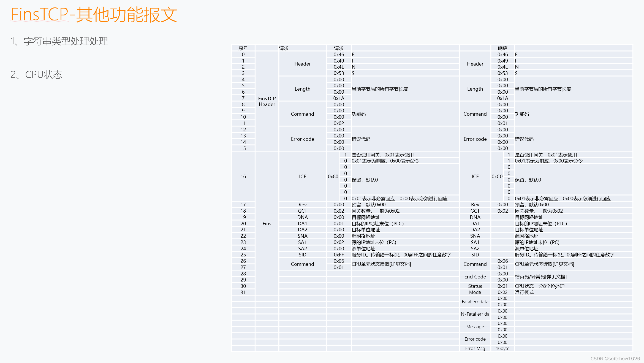Click request-side "Length" field label
Viewport: 644px width, 363px height.
click(x=302, y=89)
